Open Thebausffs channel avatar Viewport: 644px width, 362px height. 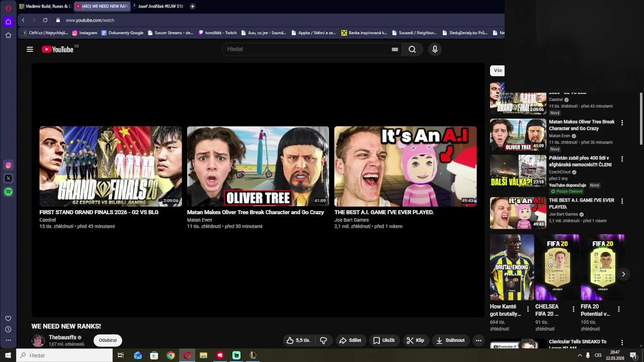tap(38, 340)
